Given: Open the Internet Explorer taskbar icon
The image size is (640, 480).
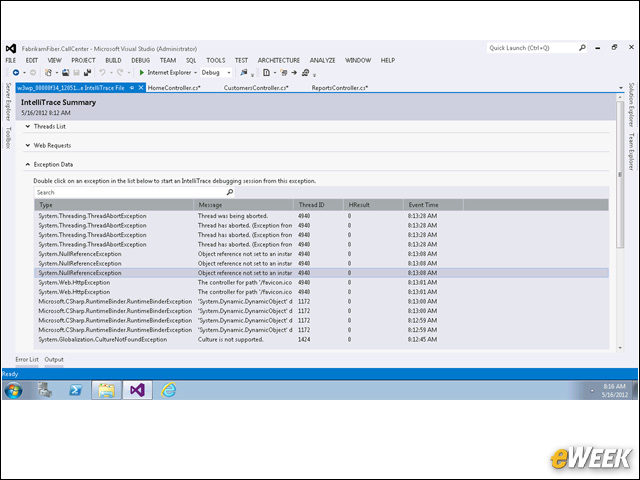Looking at the screenshot, I should coord(168,391).
